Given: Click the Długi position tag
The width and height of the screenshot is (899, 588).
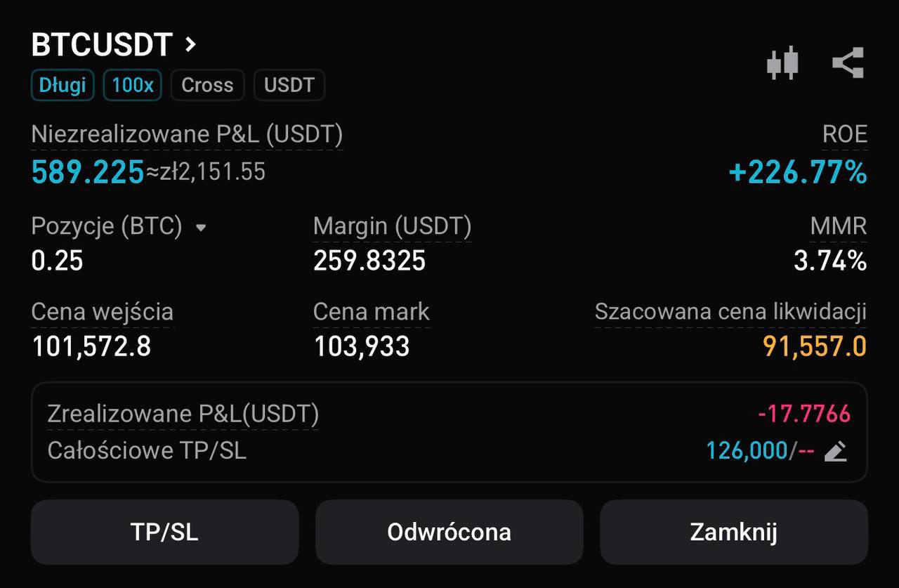Looking at the screenshot, I should pos(63,86).
